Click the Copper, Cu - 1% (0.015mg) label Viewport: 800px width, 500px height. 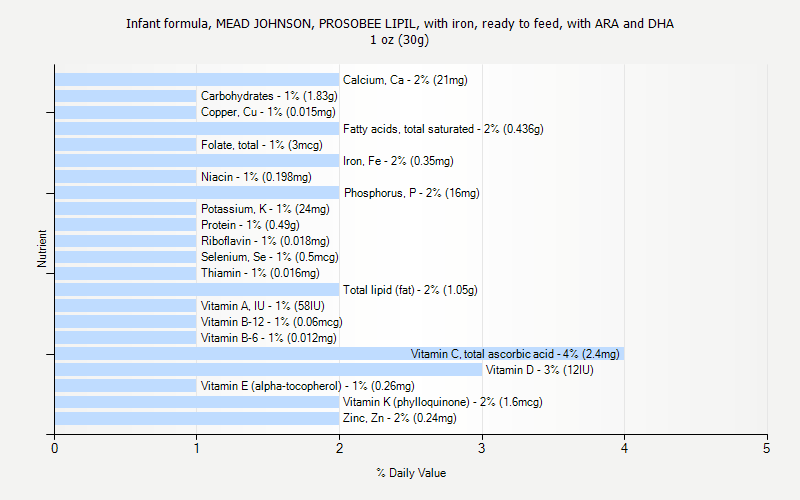tap(268, 112)
